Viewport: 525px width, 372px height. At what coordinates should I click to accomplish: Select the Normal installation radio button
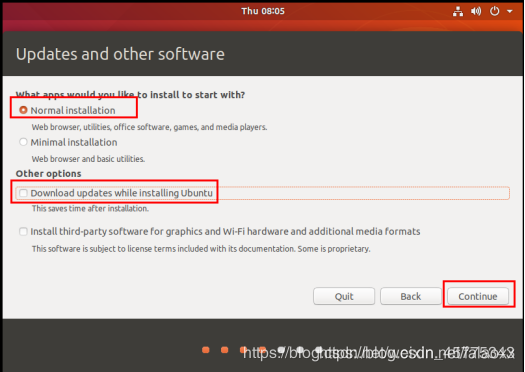[x=23, y=110]
